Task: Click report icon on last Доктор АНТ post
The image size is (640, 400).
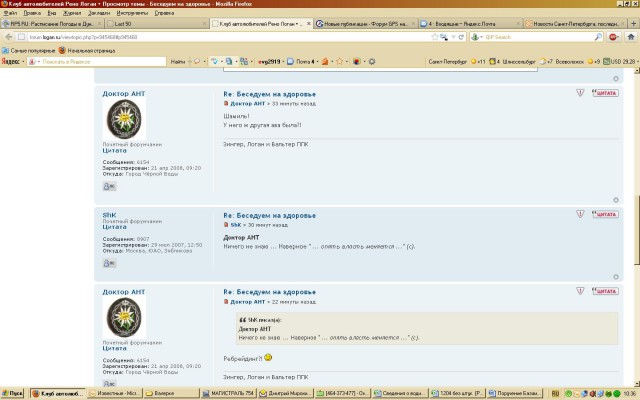Action: [x=580, y=291]
